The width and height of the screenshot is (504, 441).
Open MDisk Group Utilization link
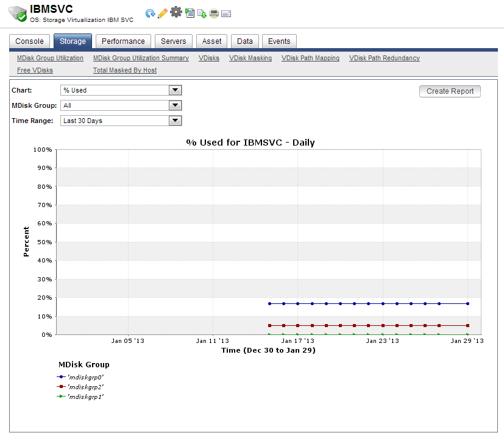[50, 58]
